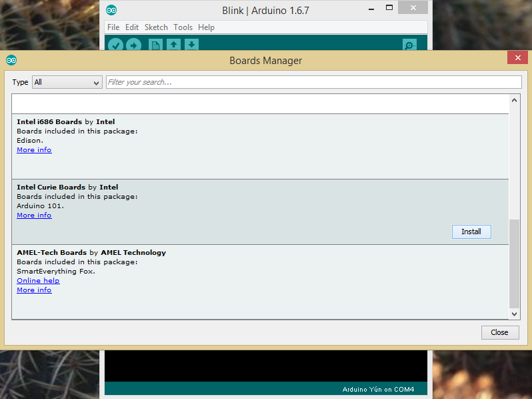Click the Open sketch up-arrow icon

pyautogui.click(x=173, y=45)
